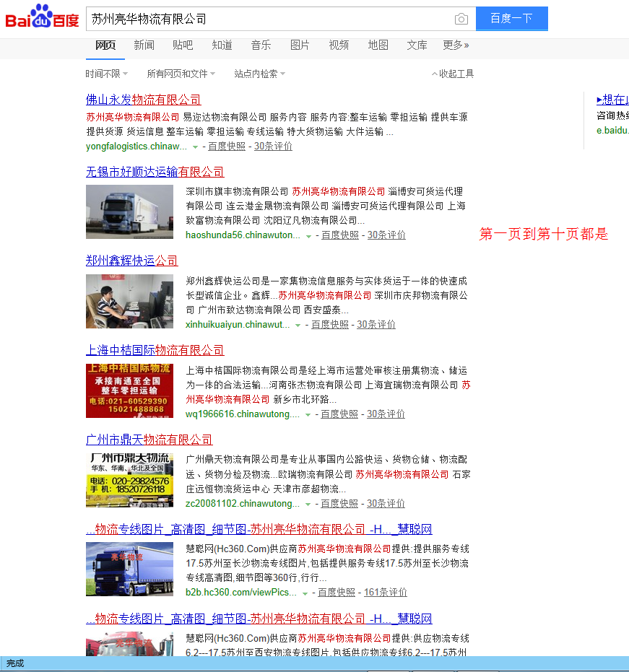This screenshot has height=672, width=629.
Task: Click the red 上海中桔国际物流 thumbnail
Action: click(x=129, y=390)
